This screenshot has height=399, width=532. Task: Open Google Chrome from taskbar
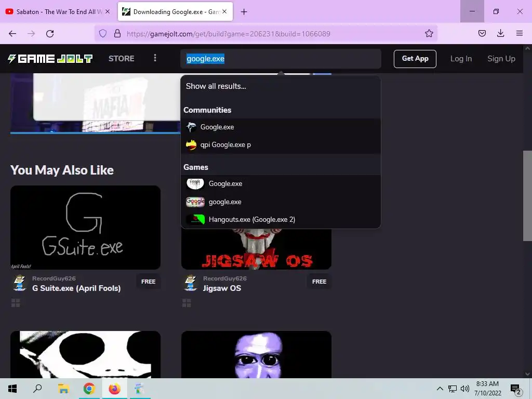point(89,389)
